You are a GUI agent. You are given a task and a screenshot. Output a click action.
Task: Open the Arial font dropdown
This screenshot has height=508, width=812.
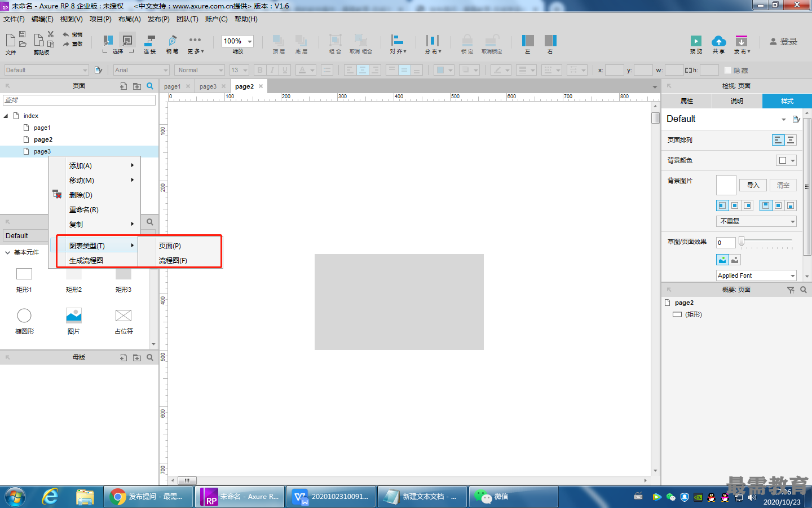166,71
